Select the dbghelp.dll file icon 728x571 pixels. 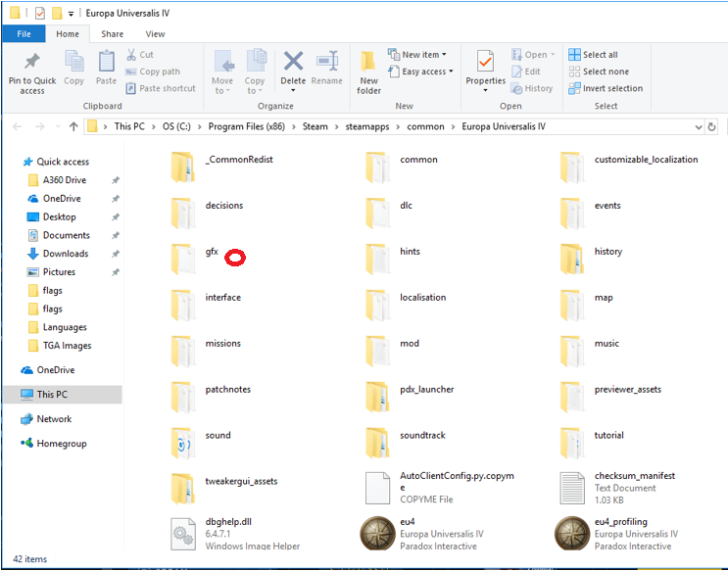[x=183, y=534]
